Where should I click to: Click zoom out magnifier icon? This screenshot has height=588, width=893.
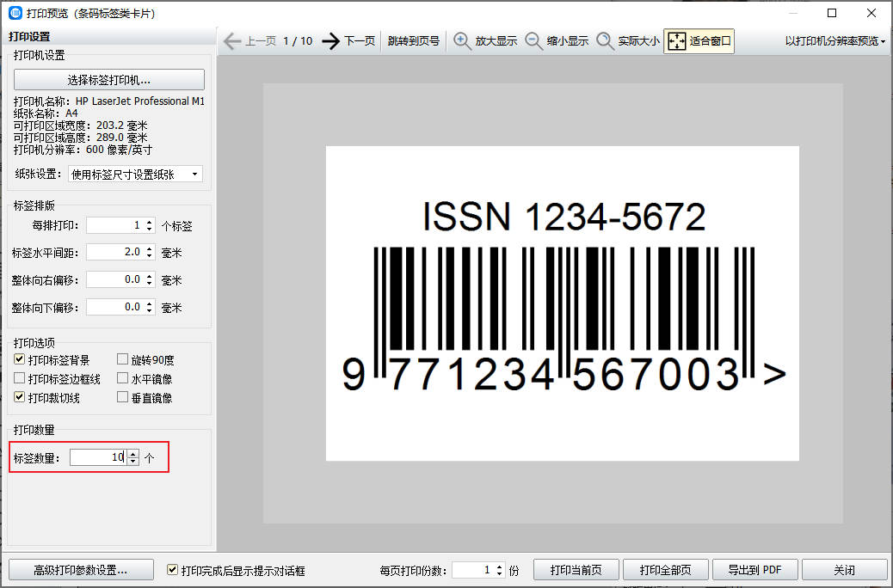tap(533, 41)
